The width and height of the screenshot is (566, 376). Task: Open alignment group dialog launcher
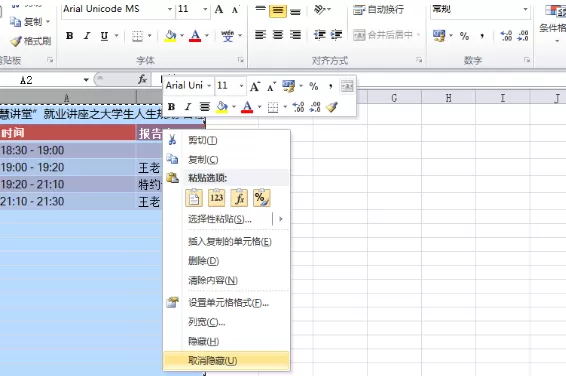point(419,60)
